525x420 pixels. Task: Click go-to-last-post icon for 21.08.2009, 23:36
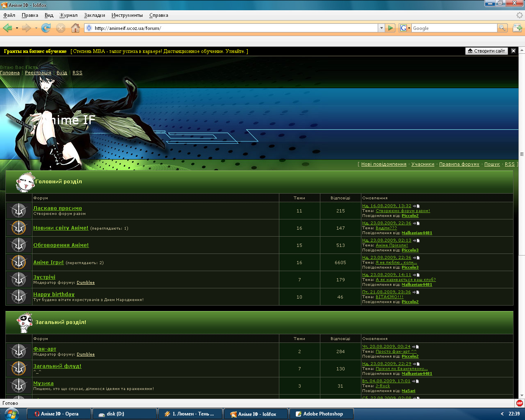click(x=416, y=292)
